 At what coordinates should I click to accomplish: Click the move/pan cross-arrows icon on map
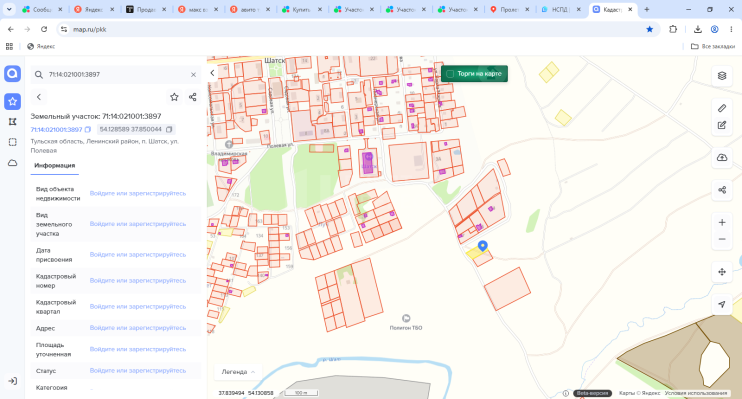722,272
